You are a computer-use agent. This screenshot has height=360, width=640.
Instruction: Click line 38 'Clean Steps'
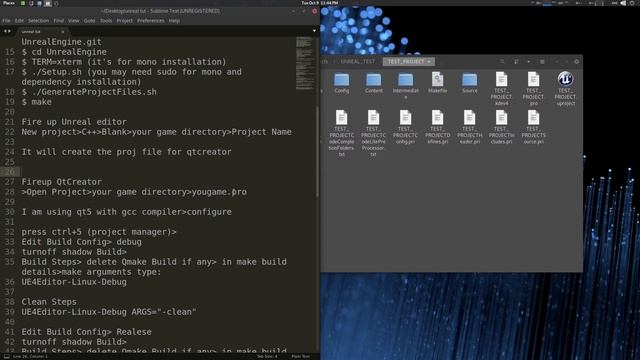click(x=49, y=302)
